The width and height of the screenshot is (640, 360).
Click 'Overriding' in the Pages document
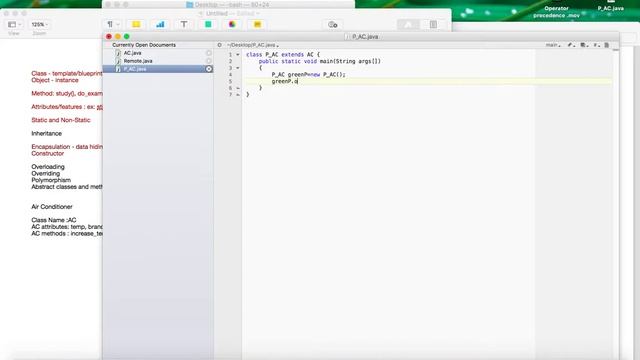(45, 173)
